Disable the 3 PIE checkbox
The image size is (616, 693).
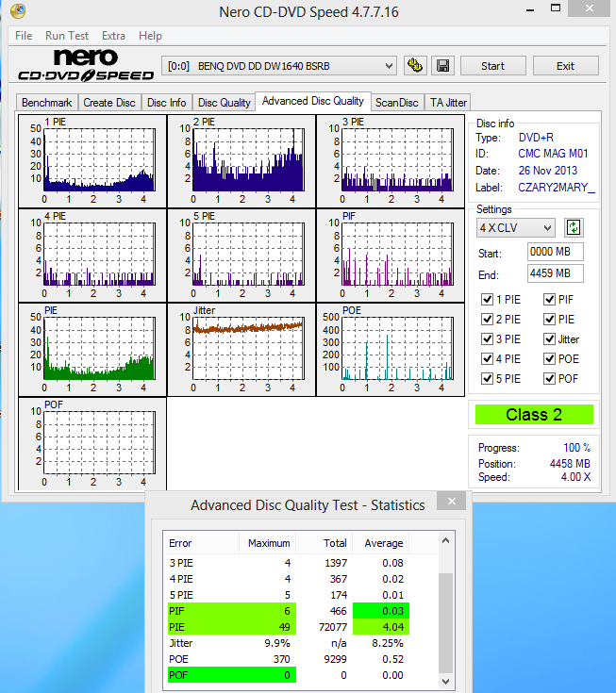pos(487,339)
